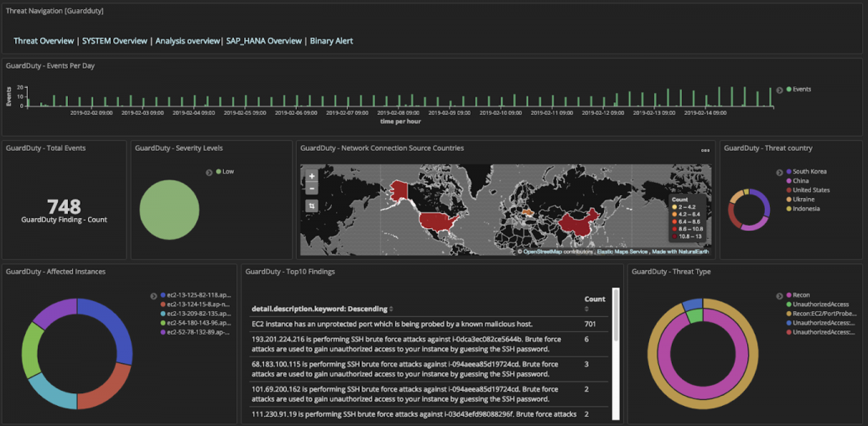The width and height of the screenshot is (868, 426).
Task: Click the 6.4 – 8.6 map legend entry
Action: point(684,221)
